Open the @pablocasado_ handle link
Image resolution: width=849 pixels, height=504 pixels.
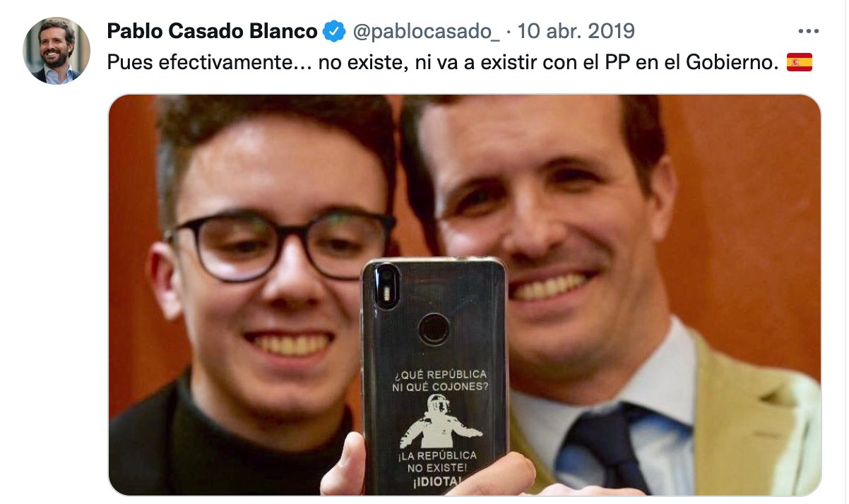[425, 32]
